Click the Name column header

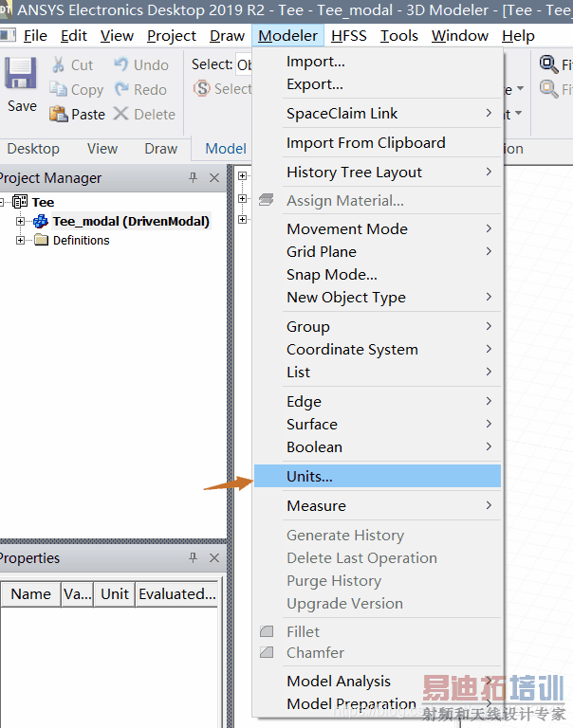tap(30, 593)
